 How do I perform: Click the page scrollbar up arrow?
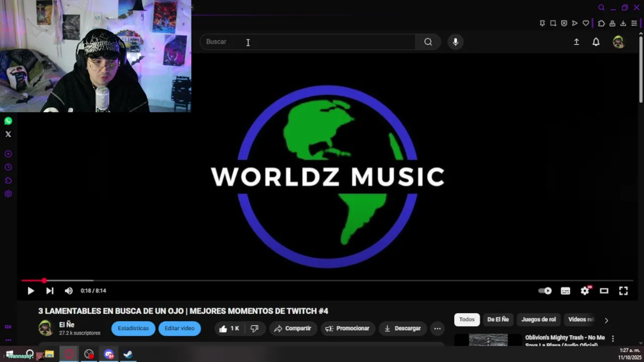click(x=640, y=33)
